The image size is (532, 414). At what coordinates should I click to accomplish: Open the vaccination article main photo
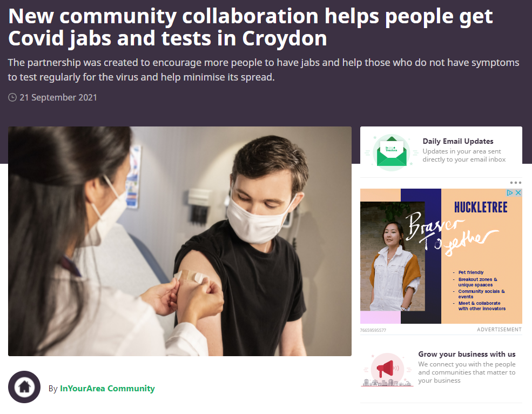click(180, 241)
